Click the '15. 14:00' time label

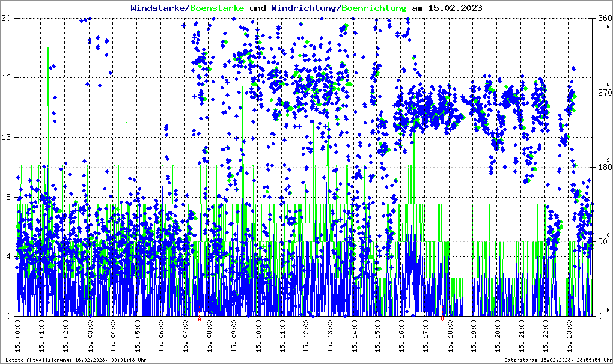tap(353, 336)
